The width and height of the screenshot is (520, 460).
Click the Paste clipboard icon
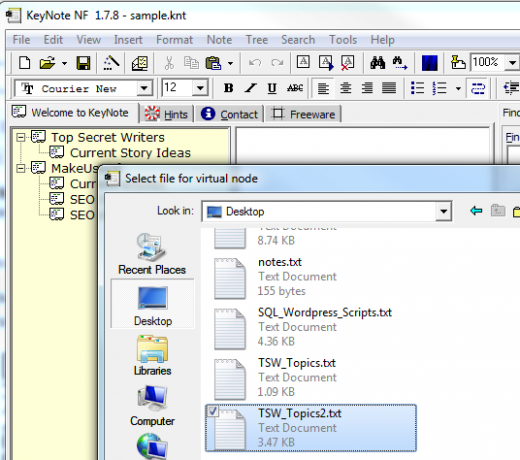pyautogui.click(x=213, y=63)
